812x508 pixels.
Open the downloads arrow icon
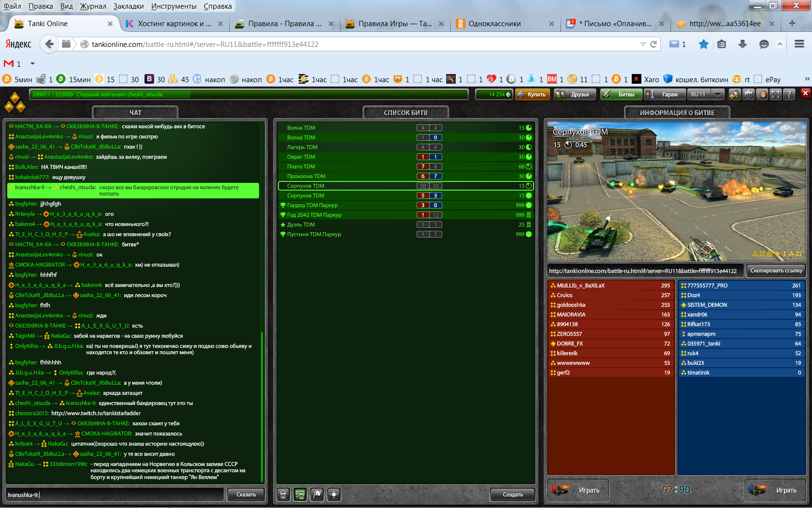pos(743,44)
